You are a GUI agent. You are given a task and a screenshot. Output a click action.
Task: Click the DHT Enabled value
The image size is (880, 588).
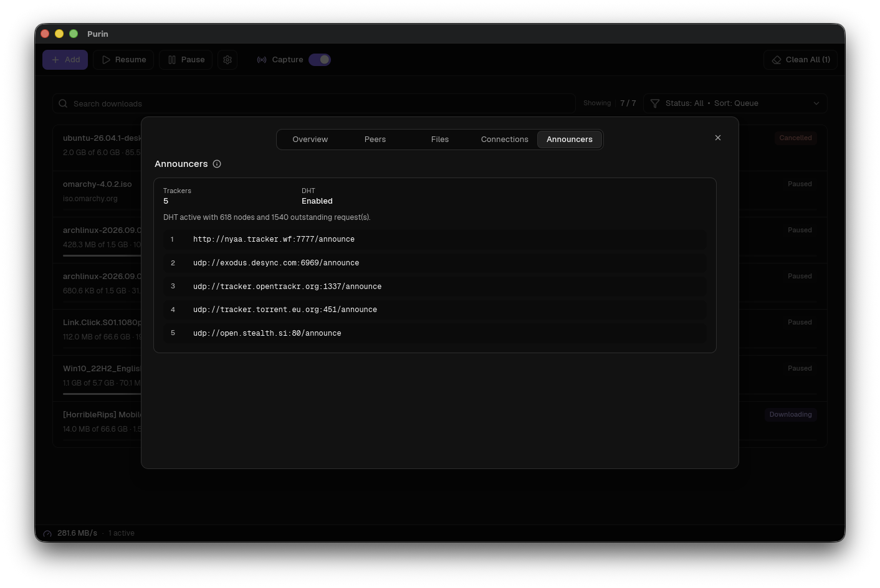pos(317,201)
